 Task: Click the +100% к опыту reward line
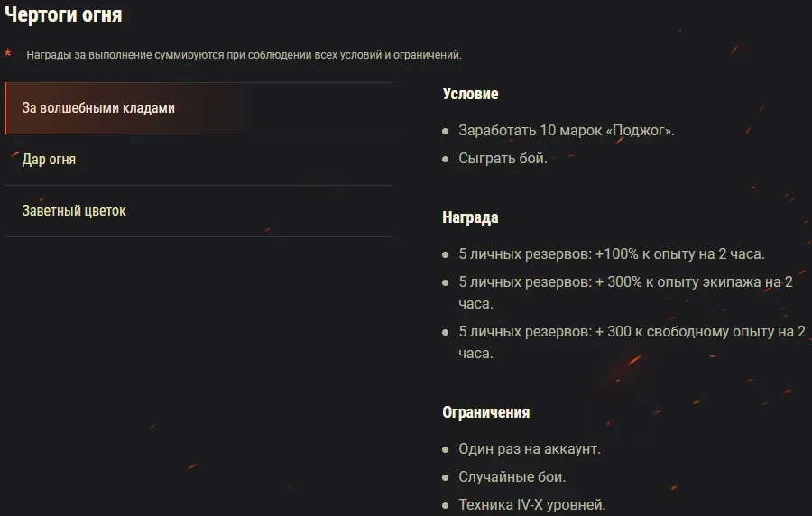pyautogui.click(x=611, y=254)
